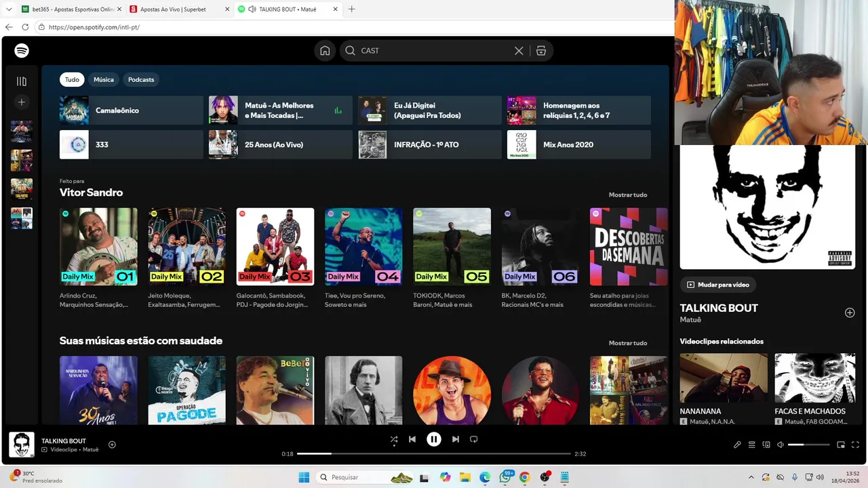Open File Explorer from taskbar
Image resolution: width=868 pixels, height=488 pixels.
(x=465, y=477)
